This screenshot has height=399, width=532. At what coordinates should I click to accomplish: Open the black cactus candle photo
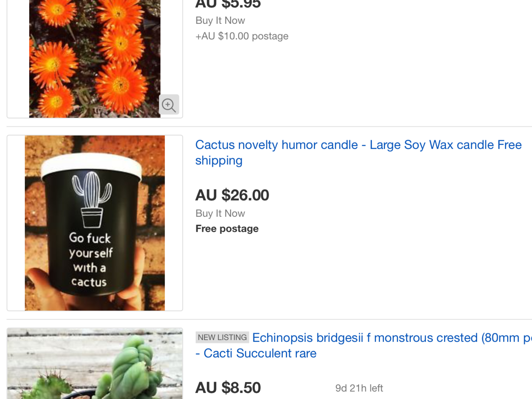pyautogui.click(x=95, y=223)
